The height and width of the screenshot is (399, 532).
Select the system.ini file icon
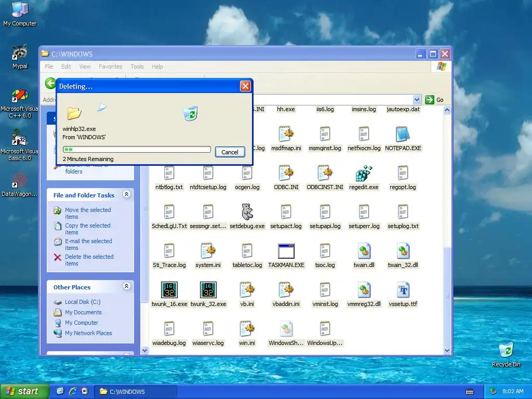click(208, 251)
